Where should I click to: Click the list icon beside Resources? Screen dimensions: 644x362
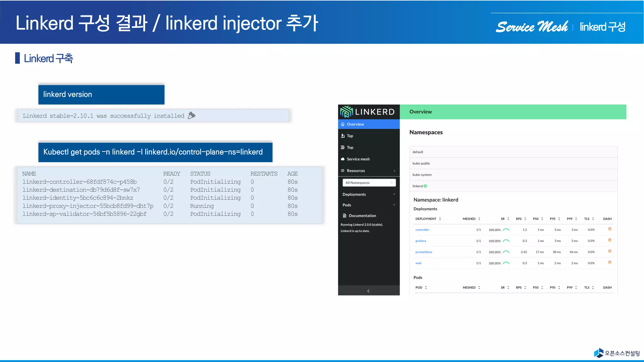343,171
